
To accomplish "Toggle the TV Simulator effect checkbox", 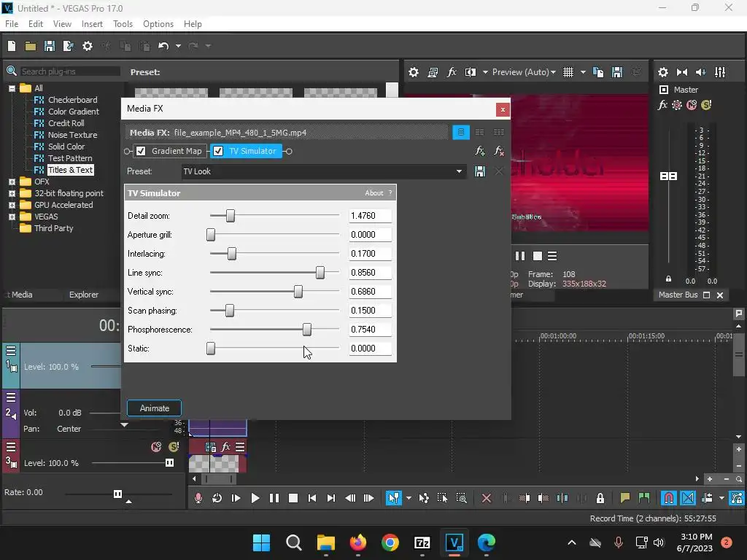I will (218, 151).
